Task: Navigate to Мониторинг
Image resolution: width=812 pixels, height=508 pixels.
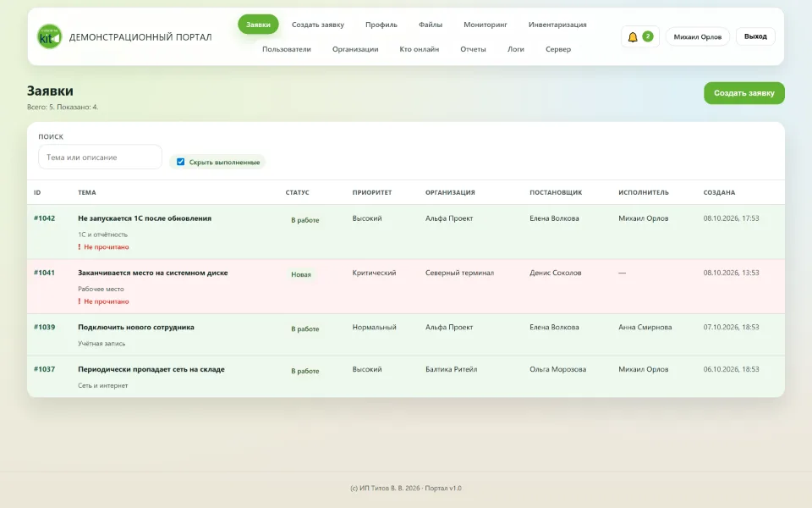Action: (486, 25)
